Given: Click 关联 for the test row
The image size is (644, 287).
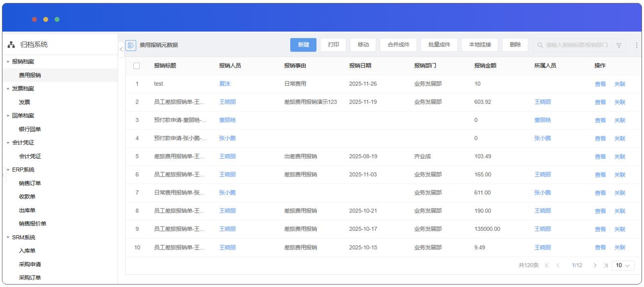Looking at the screenshot, I should tap(620, 84).
